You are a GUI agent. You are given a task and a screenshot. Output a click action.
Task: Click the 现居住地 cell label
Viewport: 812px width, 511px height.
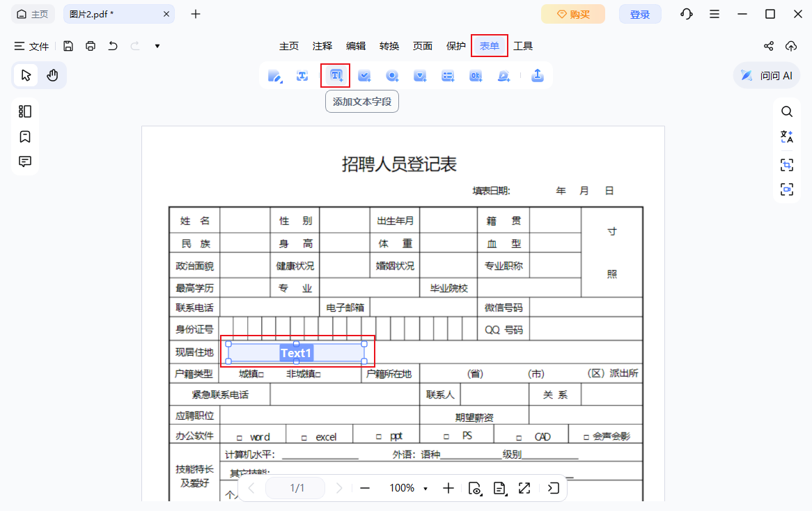195,352
